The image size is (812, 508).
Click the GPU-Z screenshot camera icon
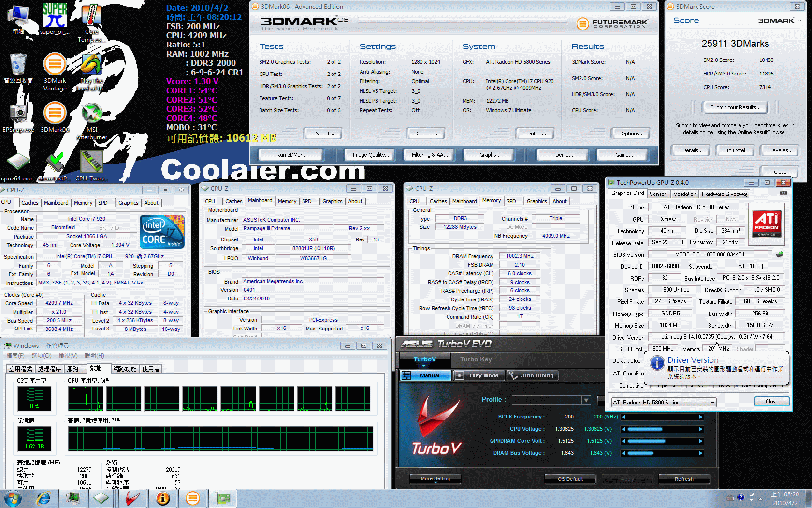click(783, 193)
